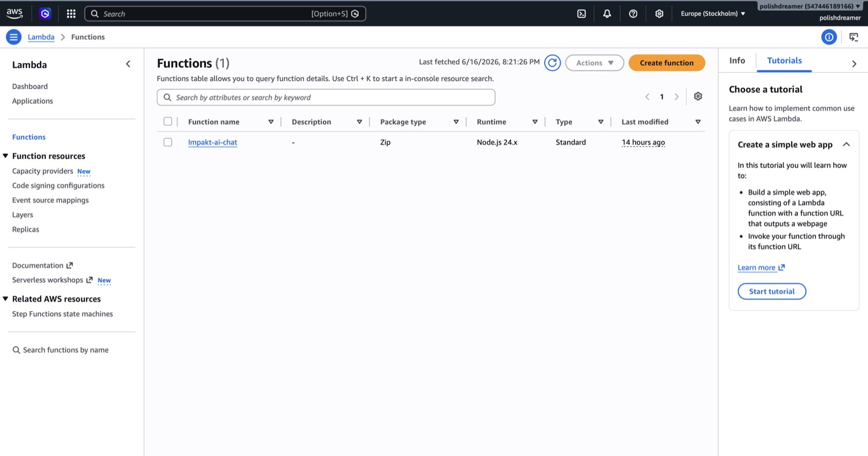Open table preferences gear icon
Image resolution: width=868 pixels, height=456 pixels.
tap(698, 97)
